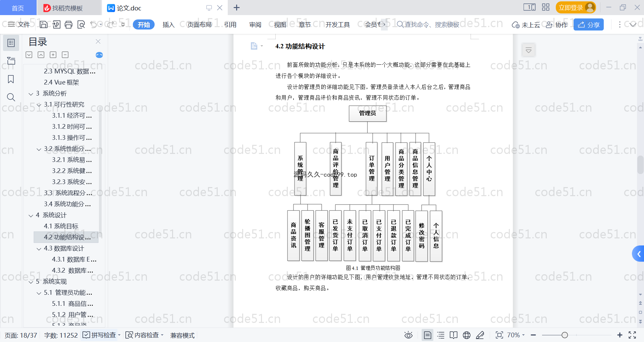The image size is (644, 342).
Task: Open Print Preview from the toolbar
Action: 81,24
